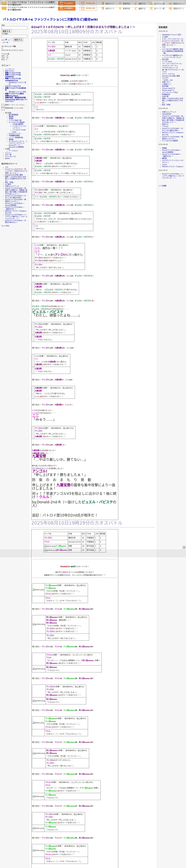Close the ad overlay with the X button
The height and width of the screenshot is (868, 186).
[x=184, y=548]
